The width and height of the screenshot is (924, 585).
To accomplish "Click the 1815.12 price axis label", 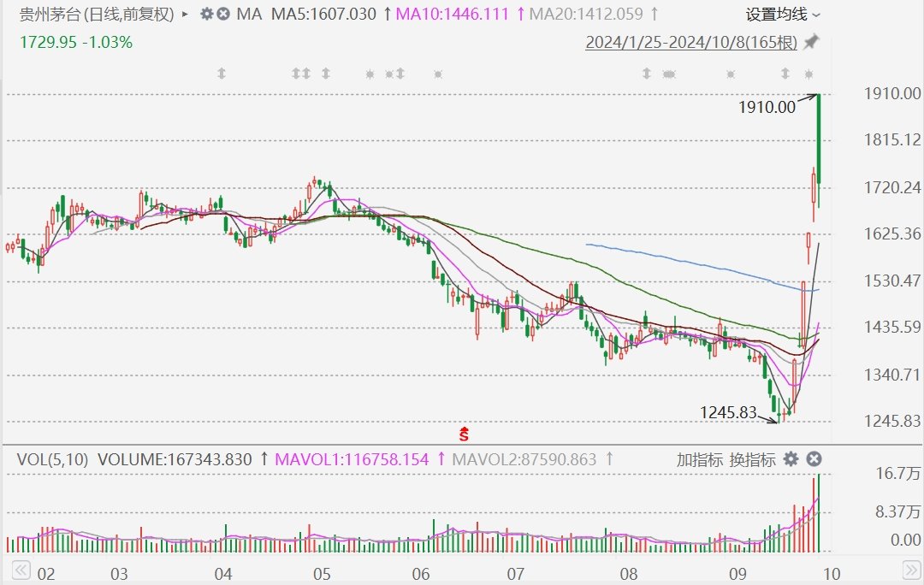I will (892, 140).
